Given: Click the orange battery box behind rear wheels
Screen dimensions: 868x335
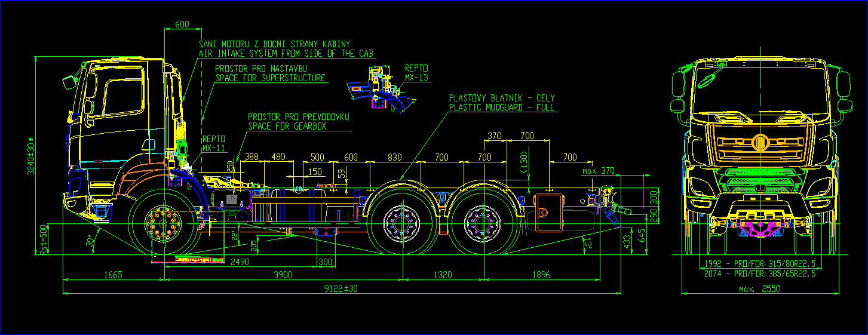Looking at the screenshot, I should click(548, 211).
